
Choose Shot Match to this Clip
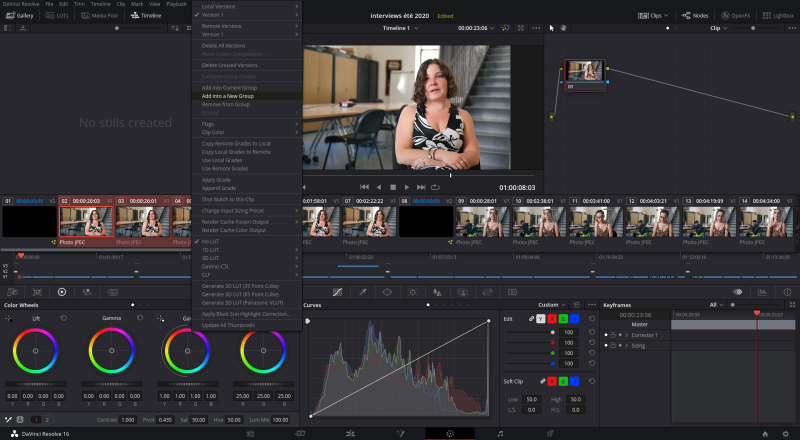point(247,200)
